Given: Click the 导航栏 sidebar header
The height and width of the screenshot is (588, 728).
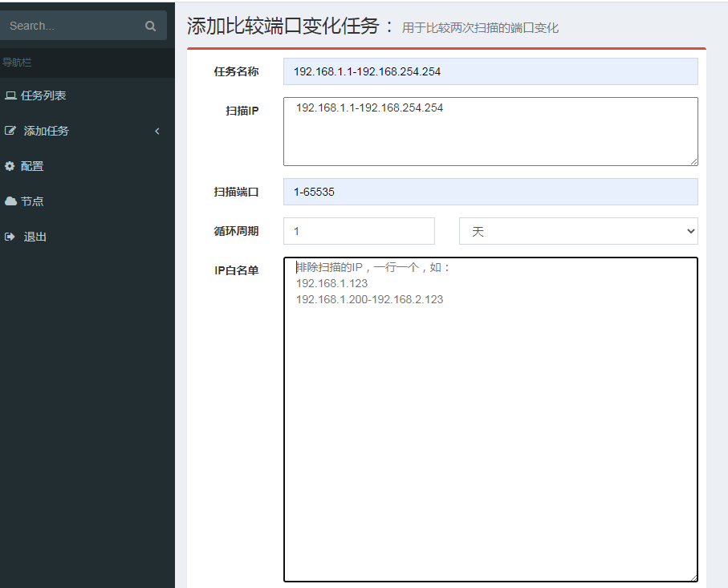Looking at the screenshot, I should (17, 63).
